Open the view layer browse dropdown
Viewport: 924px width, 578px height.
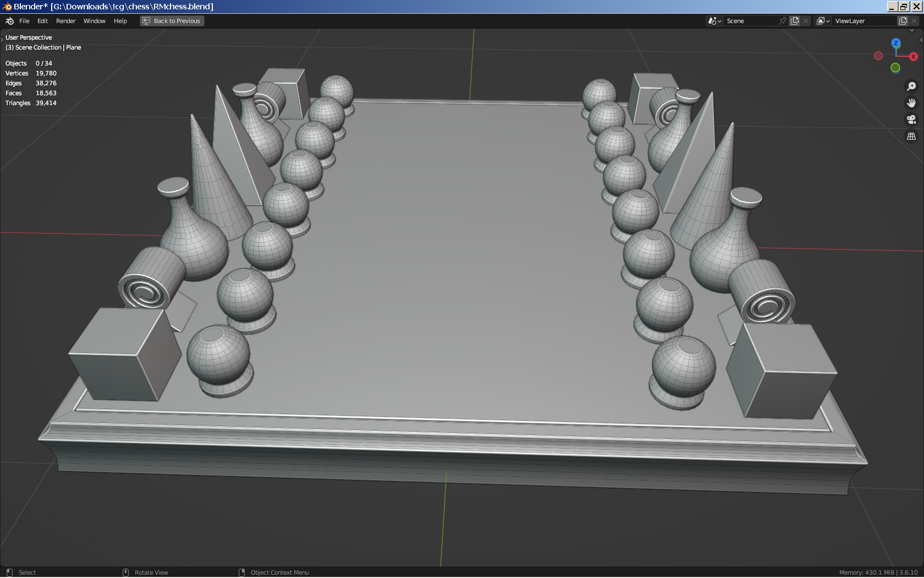(823, 21)
